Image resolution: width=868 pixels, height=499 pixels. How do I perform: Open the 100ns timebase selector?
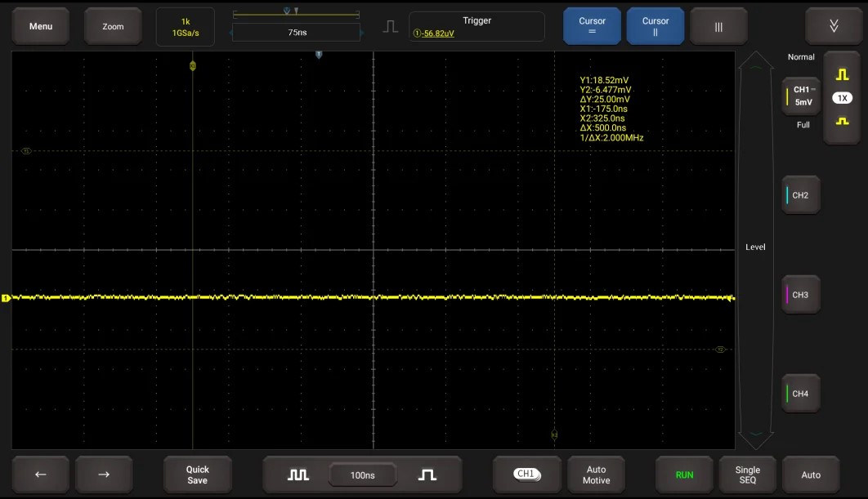(363, 474)
